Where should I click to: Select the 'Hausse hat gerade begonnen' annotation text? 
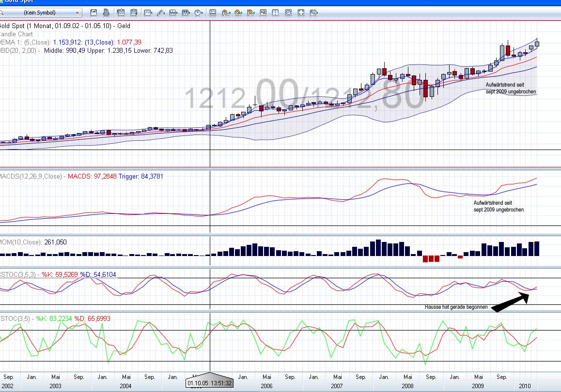pyautogui.click(x=456, y=307)
